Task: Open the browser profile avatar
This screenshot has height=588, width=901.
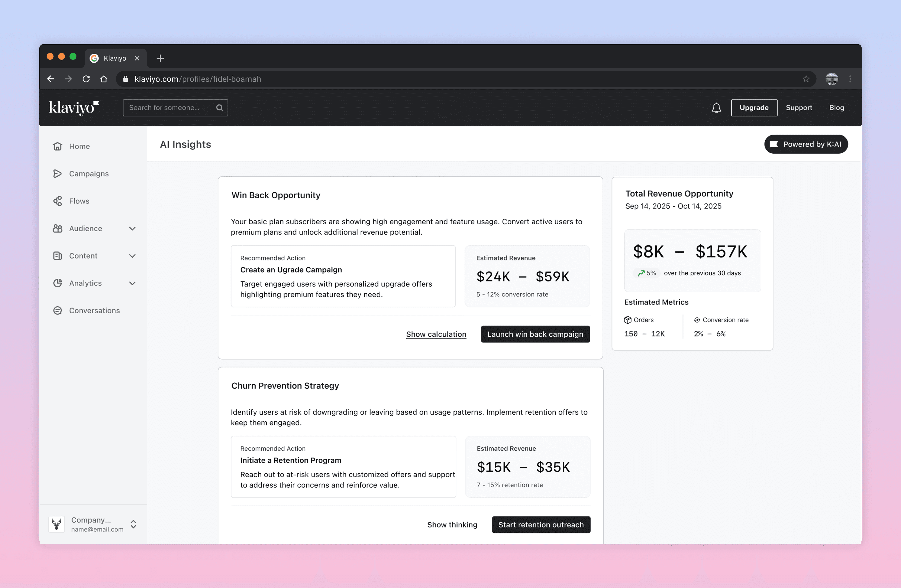Action: point(831,79)
